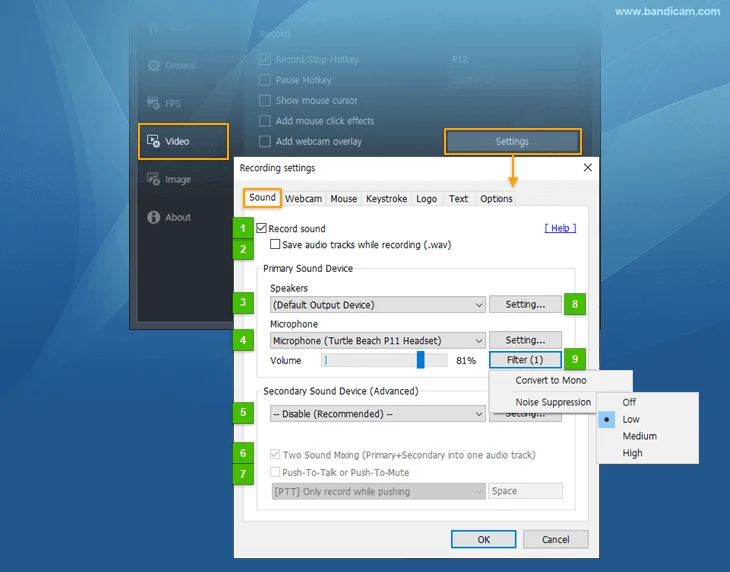Click the Filter (1) button
730x572 pixels.
pyautogui.click(x=525, y=360)
